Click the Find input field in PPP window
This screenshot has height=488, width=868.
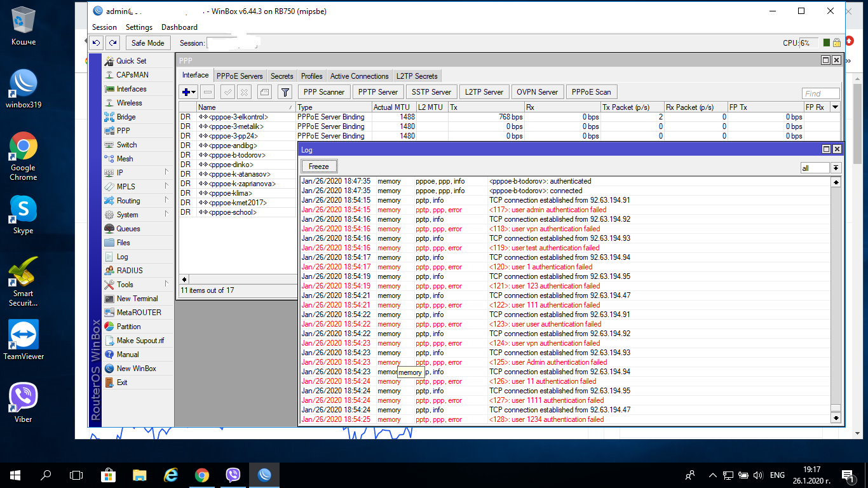(x=820, y=93)
